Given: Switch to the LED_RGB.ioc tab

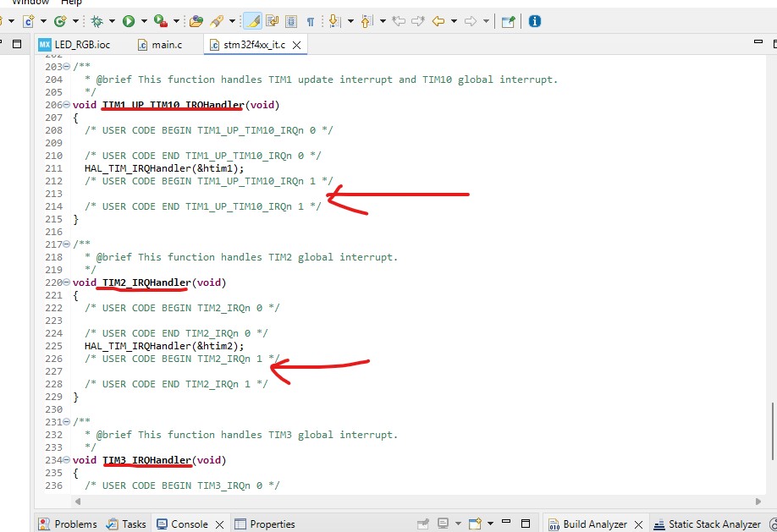Looking at the screenshot, I should point(74,45).
